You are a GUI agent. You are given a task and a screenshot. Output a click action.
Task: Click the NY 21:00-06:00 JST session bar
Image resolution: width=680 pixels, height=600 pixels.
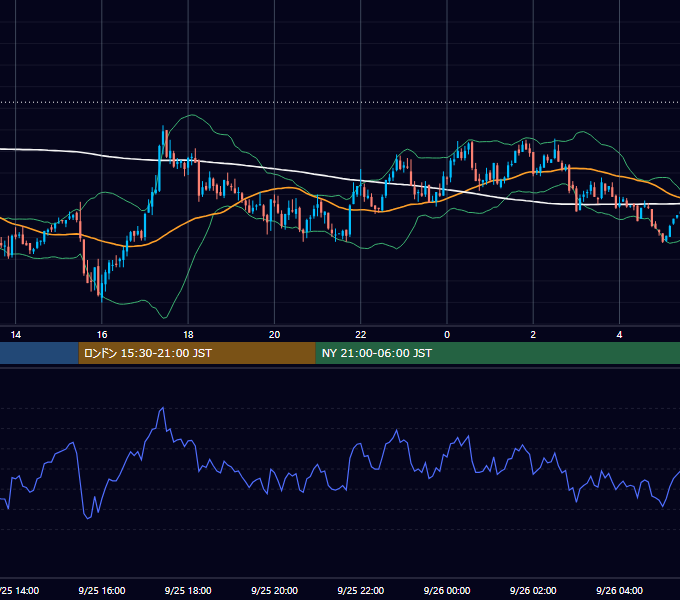tap(497, 353)
